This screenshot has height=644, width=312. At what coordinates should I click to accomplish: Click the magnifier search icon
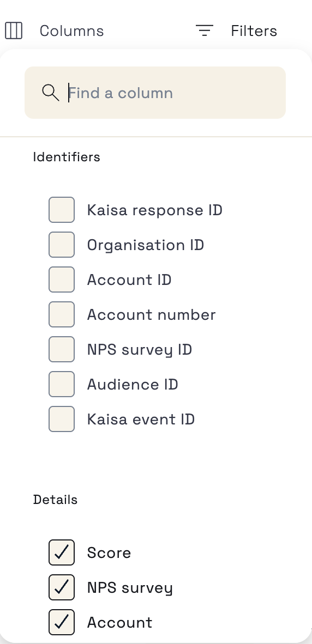(x=51, y=93)
